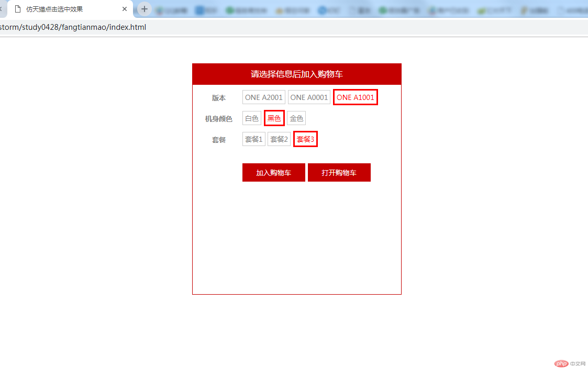Close the 仿天猫点击选中效果 tab
Image resolution: width=588 pixels, height=369 pixels.
pyautogui.click(x=124, y=9)
